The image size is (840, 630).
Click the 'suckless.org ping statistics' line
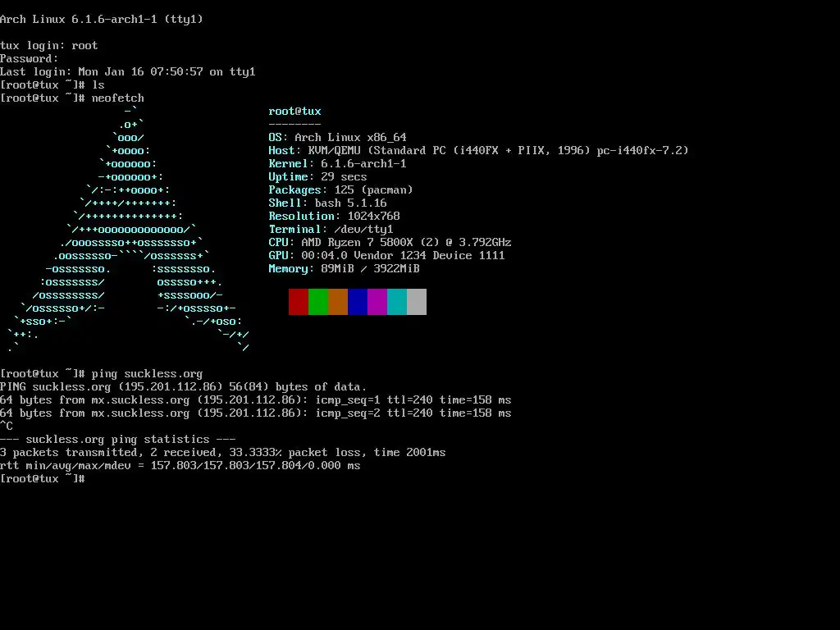(x=118, y=440)
